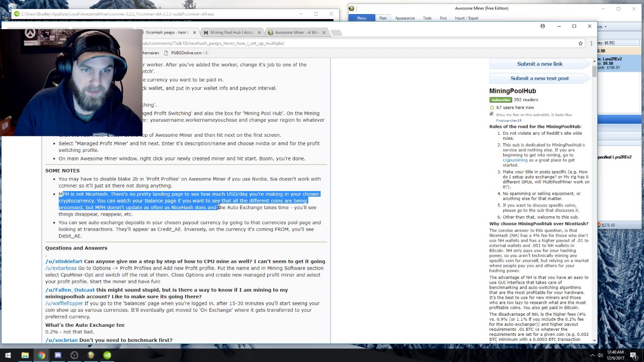Click "What's the Auto Exchange fee" heading
The width and height of the screenshot is (644, 362).
click(85, 325)
